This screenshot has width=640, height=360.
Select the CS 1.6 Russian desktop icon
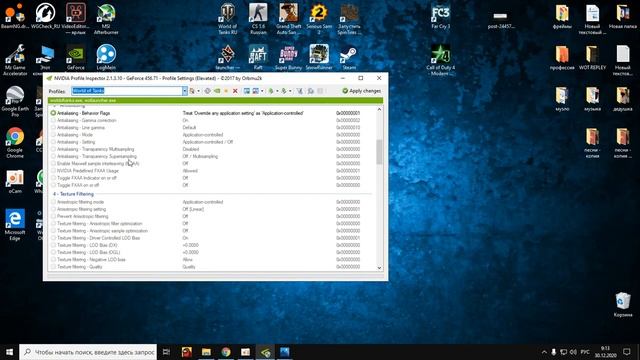pos(258,19)
